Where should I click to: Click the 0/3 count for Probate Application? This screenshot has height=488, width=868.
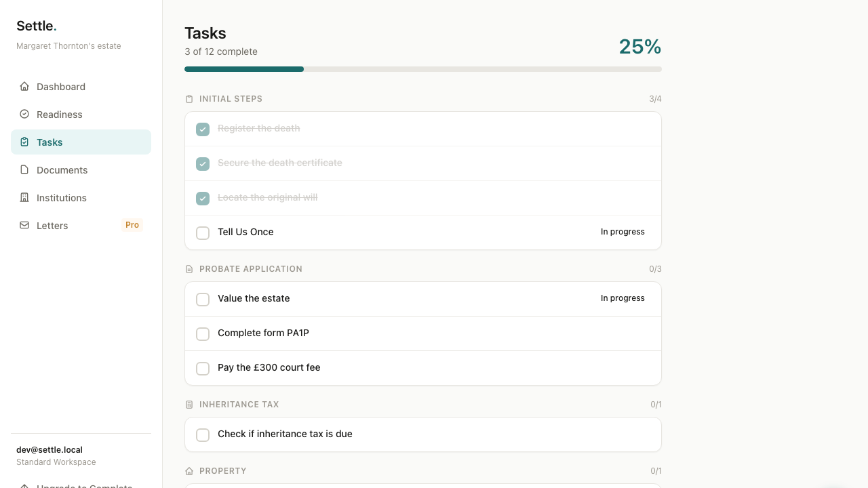point(655,269)
